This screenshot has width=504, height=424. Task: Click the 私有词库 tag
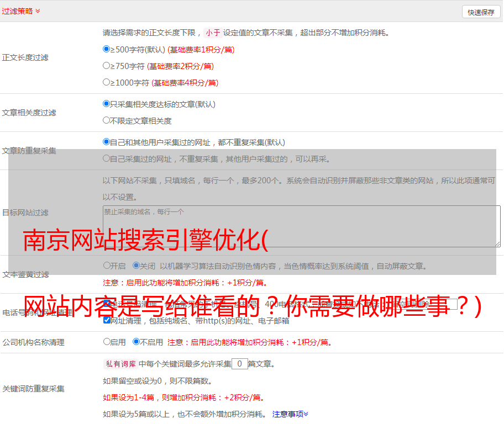click(120, 364)
